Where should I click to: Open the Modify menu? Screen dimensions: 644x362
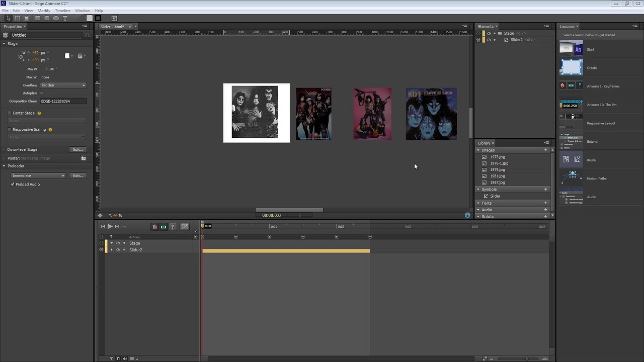pos(44,11)
